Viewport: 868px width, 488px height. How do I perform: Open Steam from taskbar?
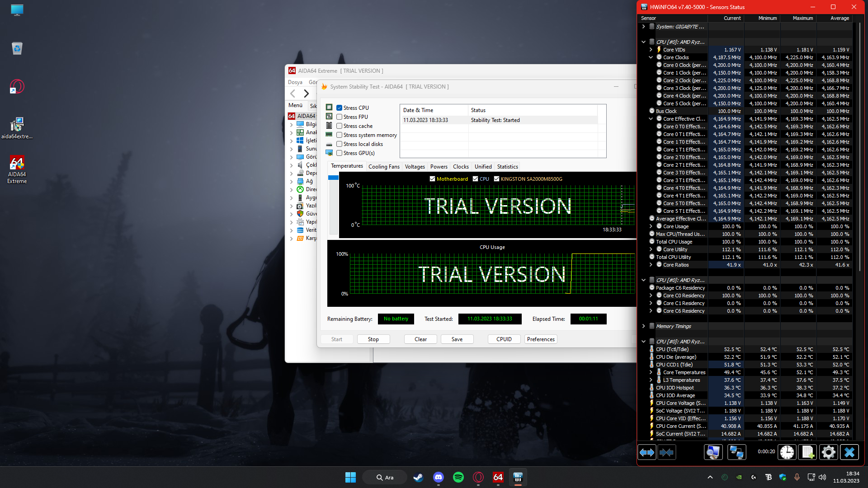click(x=418, y=477)
